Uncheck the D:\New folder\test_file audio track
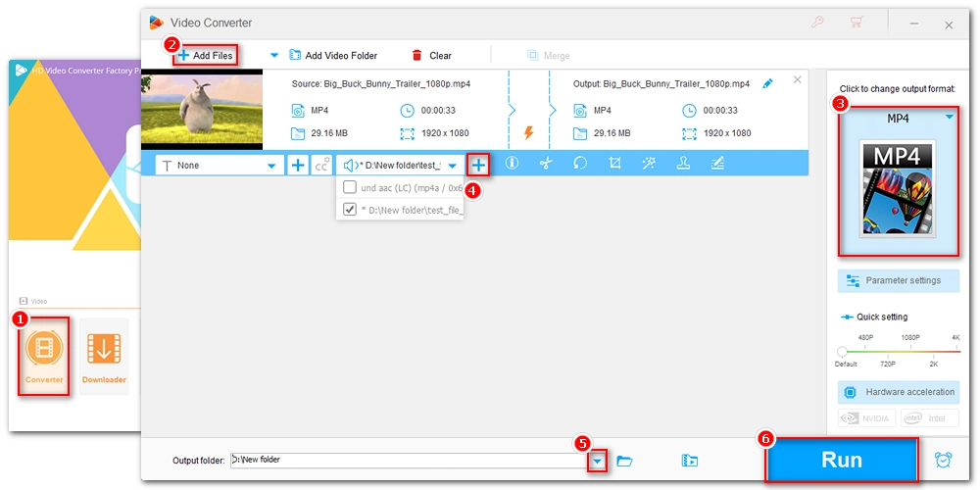The image size is (980, 490). coord(350,209)
